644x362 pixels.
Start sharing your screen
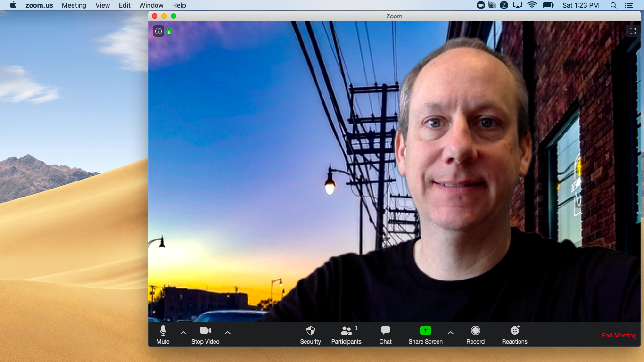(425, 335)
